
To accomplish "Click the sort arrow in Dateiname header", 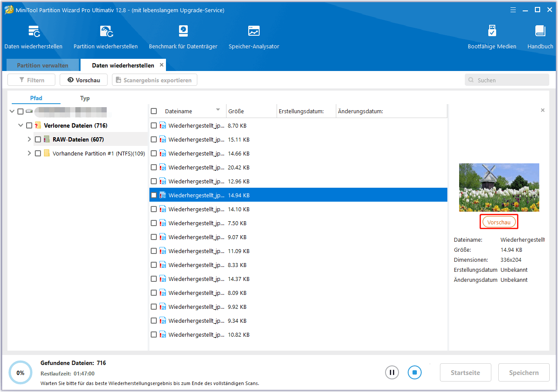I will [x=218, y=110].
